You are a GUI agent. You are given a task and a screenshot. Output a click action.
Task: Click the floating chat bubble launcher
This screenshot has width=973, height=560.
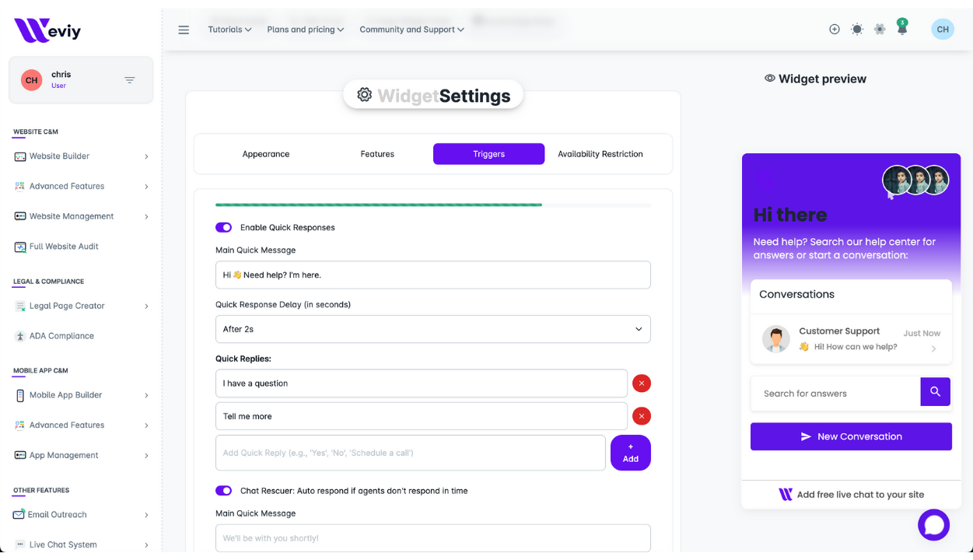coord(933,525)
